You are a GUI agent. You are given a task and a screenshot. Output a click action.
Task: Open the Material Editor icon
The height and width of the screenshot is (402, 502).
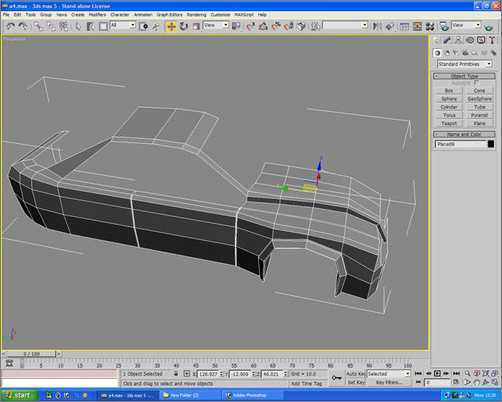(430, 26)
